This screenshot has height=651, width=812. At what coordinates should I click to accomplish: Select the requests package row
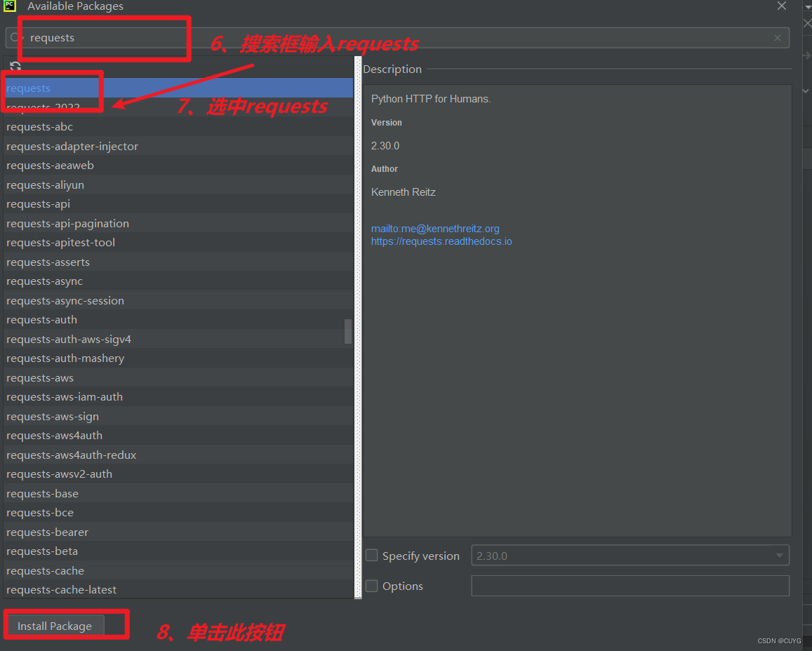pyautogui.click(x=179, y=88)
